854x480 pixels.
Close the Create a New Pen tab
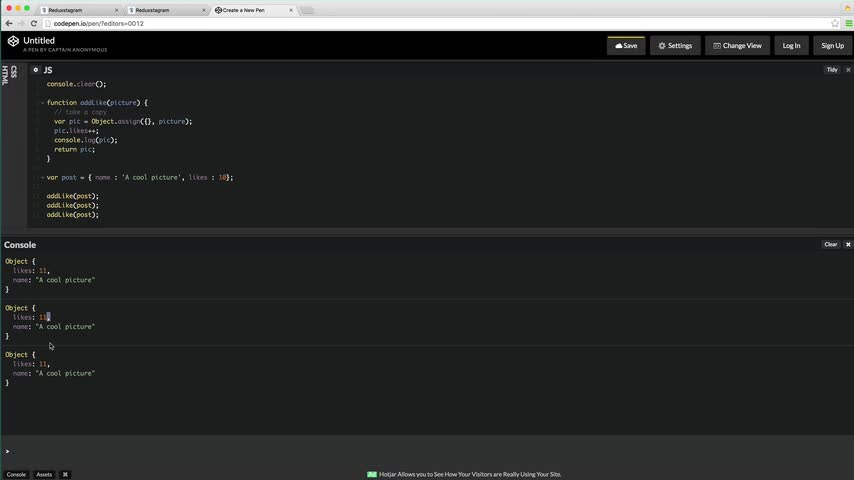tap(291, 10)
